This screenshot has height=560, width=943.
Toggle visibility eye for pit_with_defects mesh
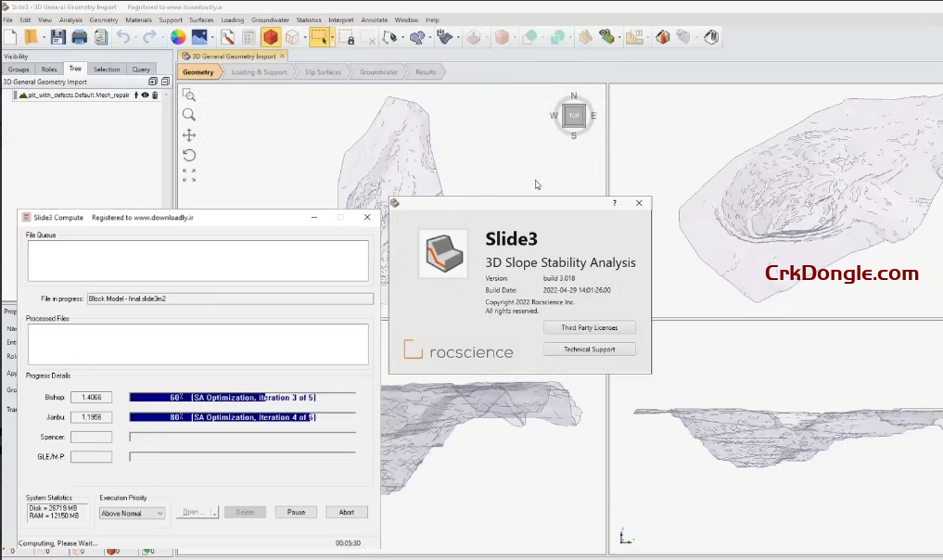[146, 95]
